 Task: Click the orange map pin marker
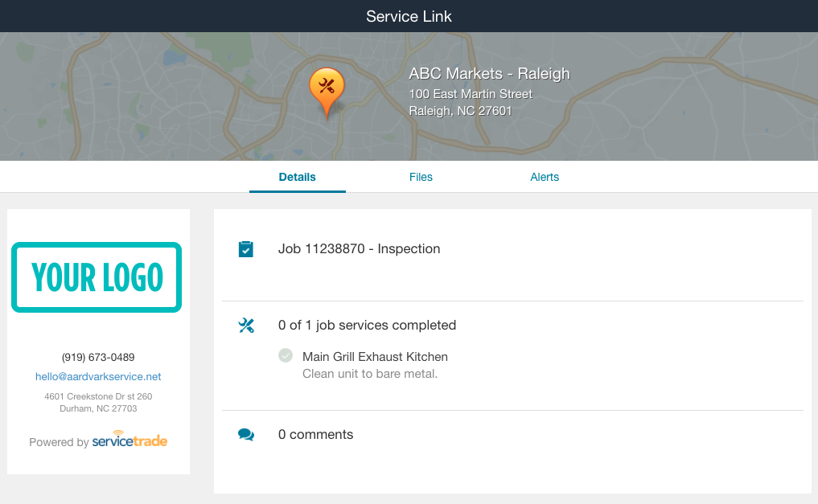327,92
